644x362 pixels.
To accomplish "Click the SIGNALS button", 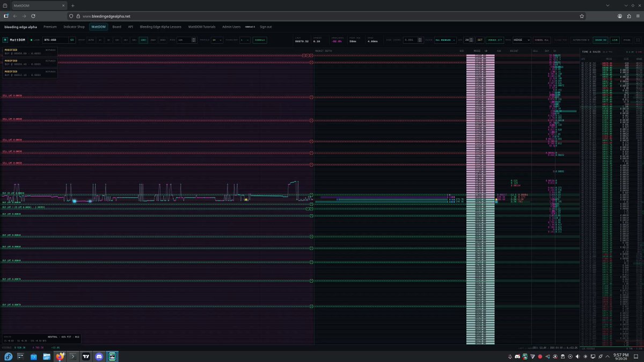I will click(260, 40).
